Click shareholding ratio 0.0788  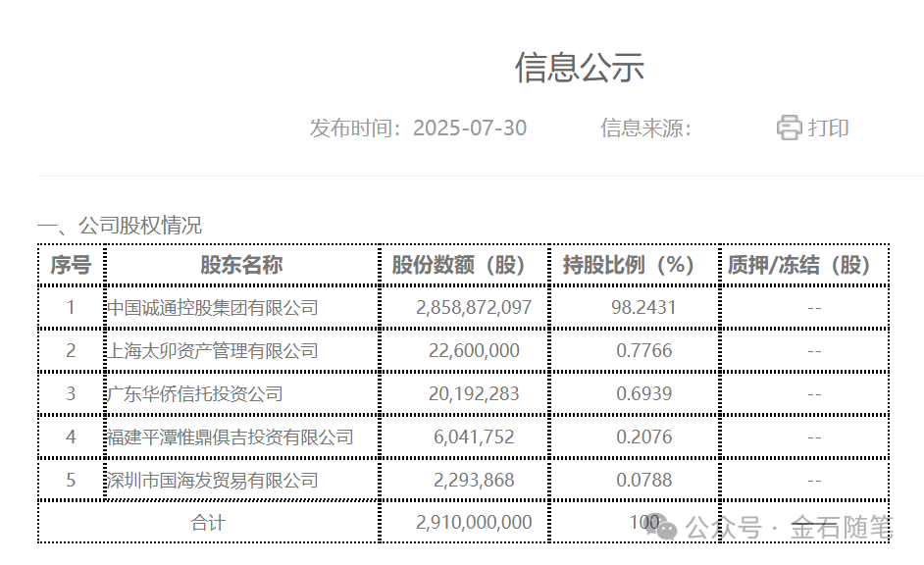coord(644,481)
